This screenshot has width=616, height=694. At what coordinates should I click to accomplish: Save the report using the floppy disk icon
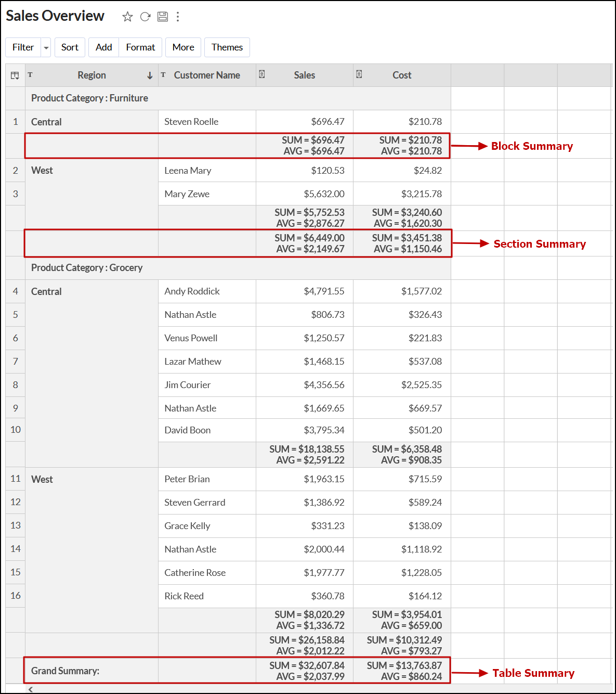[162, 16]
